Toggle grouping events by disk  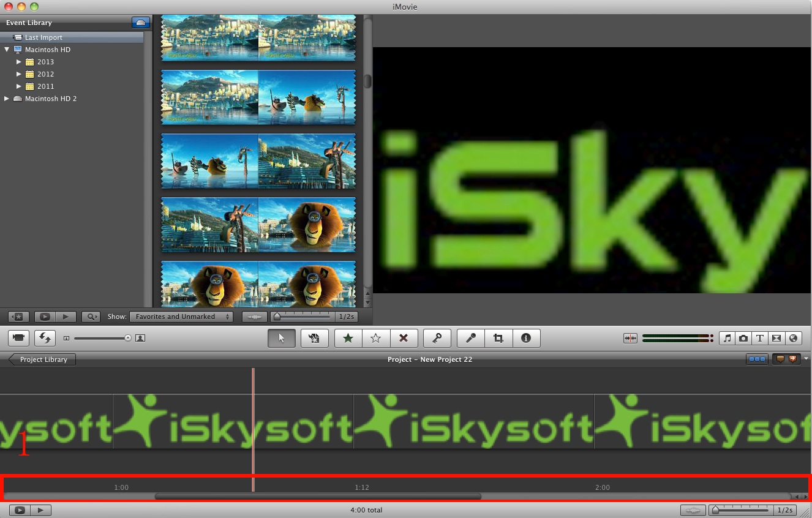click(140, 23)
